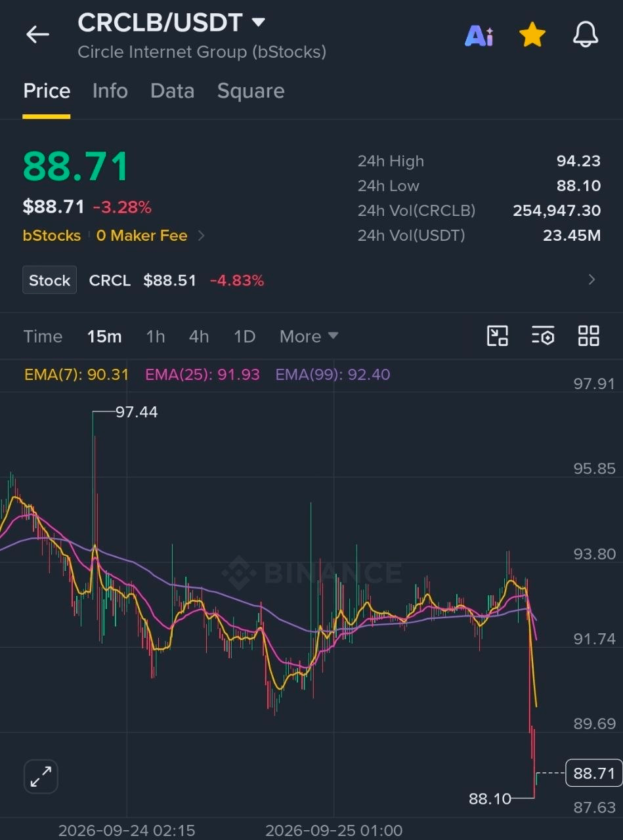Open the CRCL stock row chevron
Viewport: 623px width, 840px height.
591,280
